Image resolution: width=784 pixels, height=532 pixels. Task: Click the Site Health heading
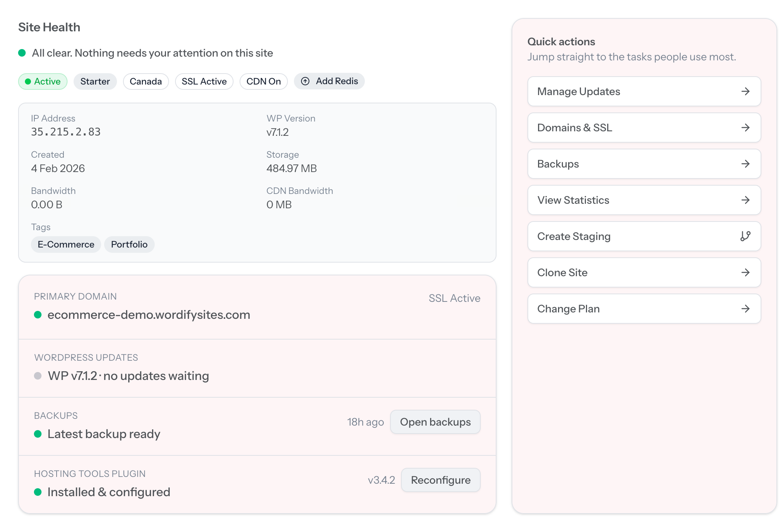pyautogui.click(x=49, y=27)
